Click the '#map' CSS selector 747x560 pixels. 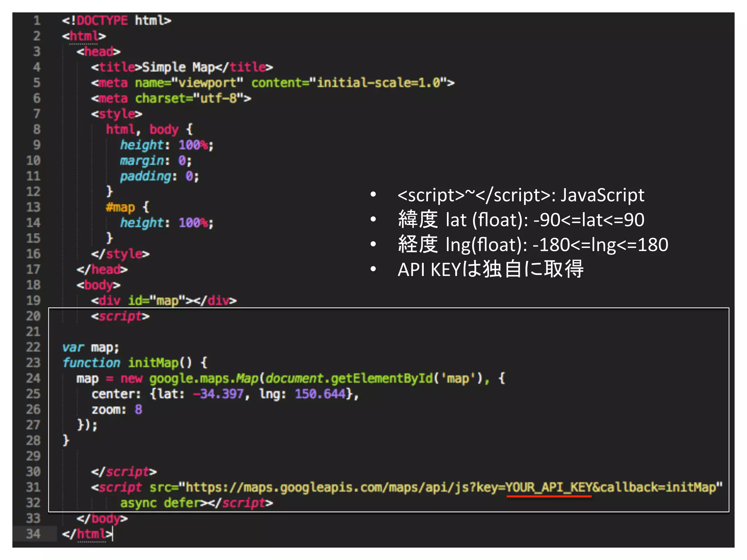coord(120,207)
